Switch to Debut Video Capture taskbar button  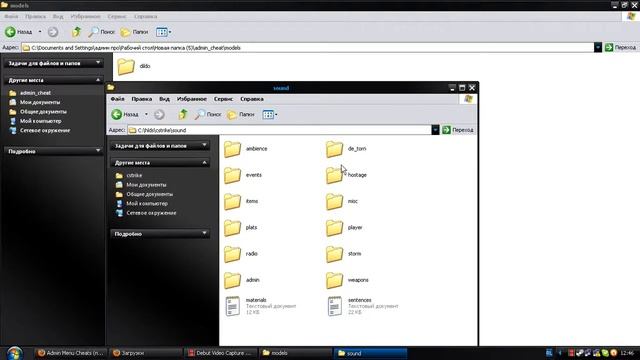221,353
